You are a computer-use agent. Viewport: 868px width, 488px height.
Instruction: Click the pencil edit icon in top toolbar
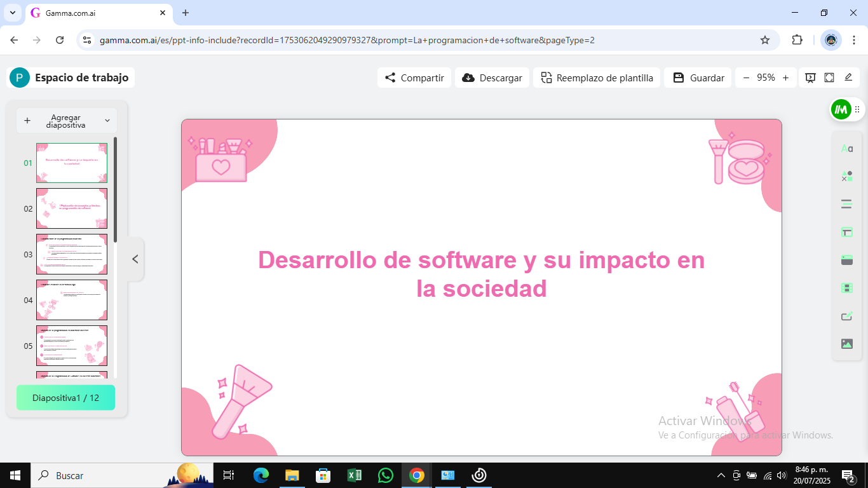(848, 78)
